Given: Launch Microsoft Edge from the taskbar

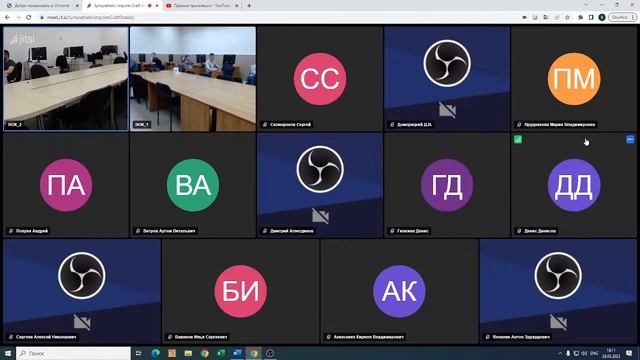Looking at the screenshot, I should click(x=156, y=353).
